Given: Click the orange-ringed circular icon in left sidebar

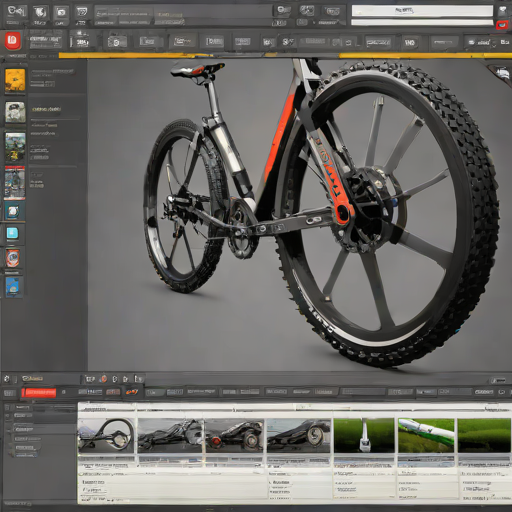Looking at the screenshot, I should click(13, 258).
